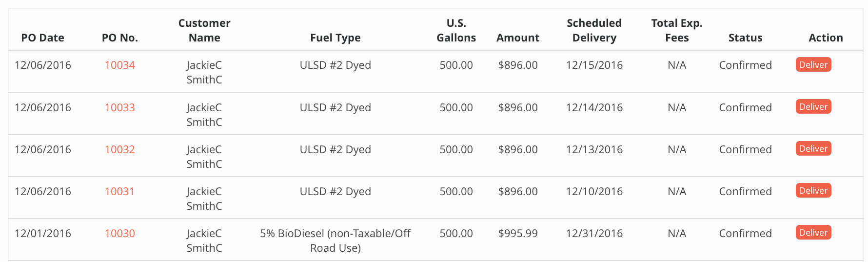Viewport: 868px width, 262px height.
Task: Deliver purchase order 10032
Action: (x=813, y=149)
